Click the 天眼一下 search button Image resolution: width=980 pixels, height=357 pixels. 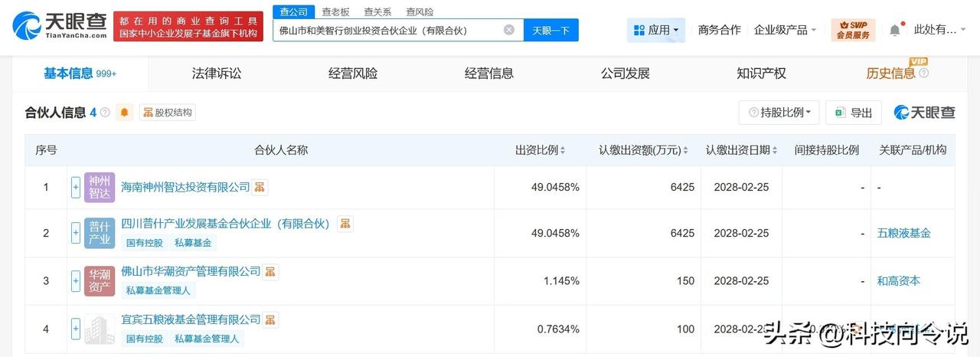(551, 30)
